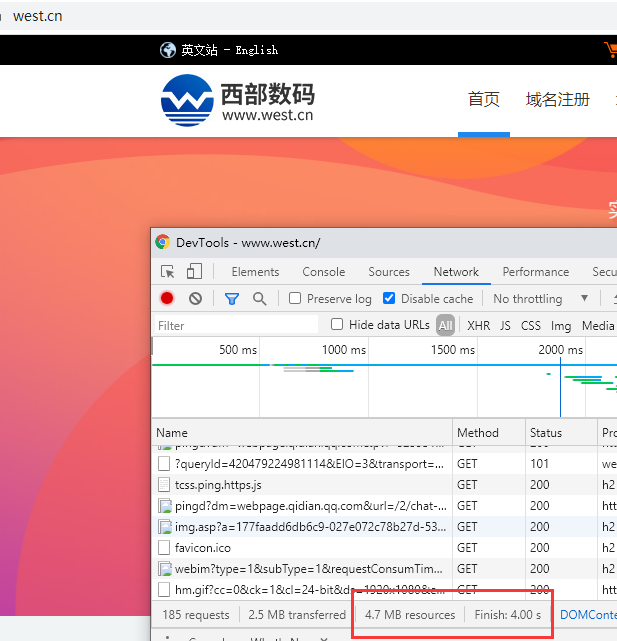
Task: Select the webim?type=1&subType=1 request
Action: pyautogui.click(x=384, y=569)
